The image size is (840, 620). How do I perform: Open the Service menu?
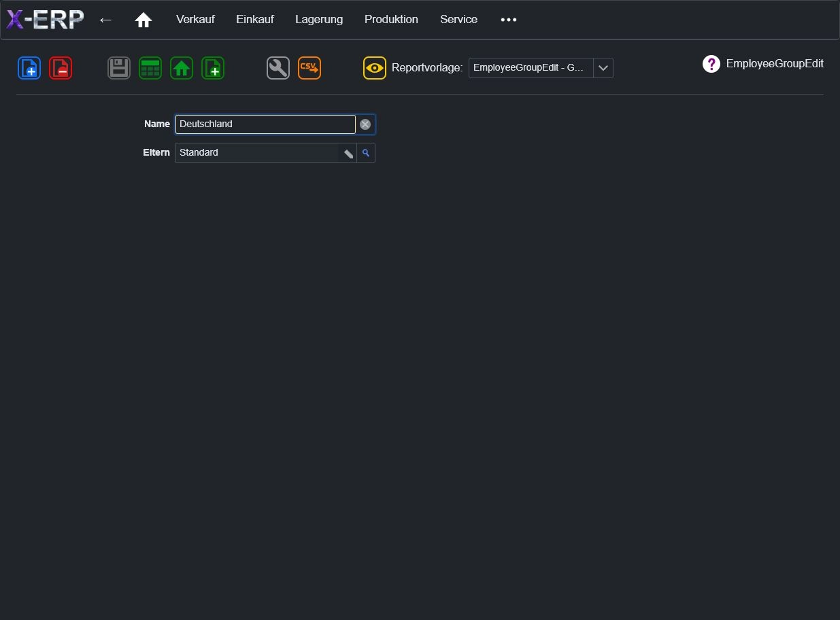[458, 20]
